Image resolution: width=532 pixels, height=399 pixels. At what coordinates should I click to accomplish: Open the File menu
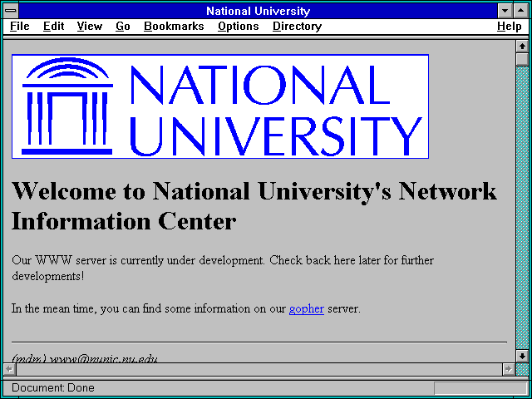point(19,27)
